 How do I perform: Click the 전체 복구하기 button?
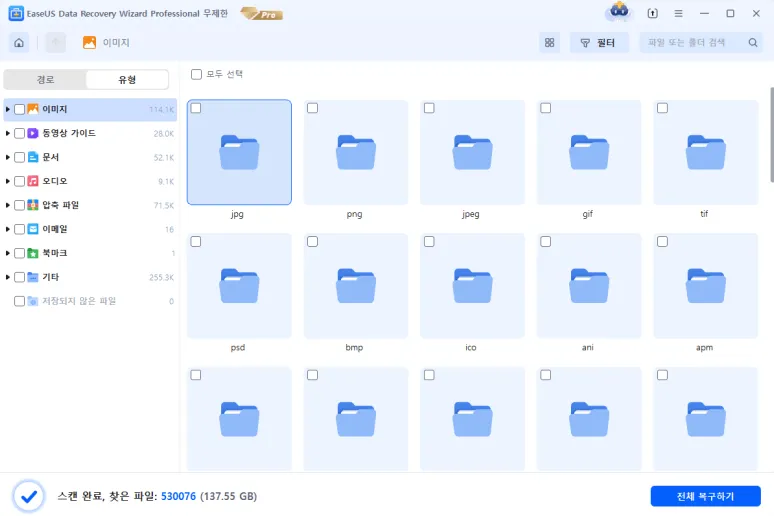coord(705,496)
